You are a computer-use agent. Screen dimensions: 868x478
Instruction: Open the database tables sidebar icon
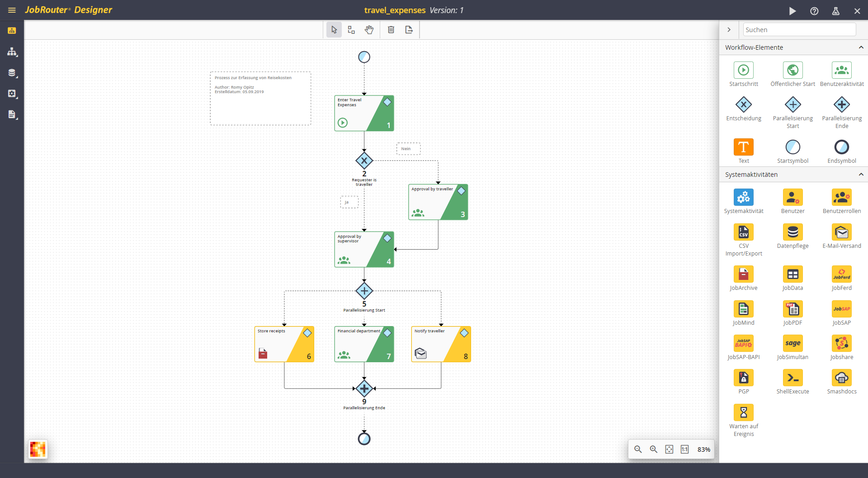click(x=12, y=73)
